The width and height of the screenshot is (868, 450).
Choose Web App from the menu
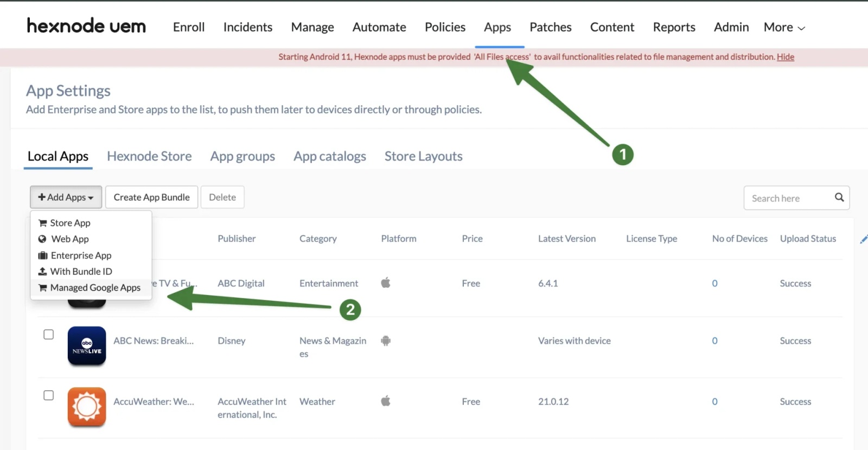91,239
